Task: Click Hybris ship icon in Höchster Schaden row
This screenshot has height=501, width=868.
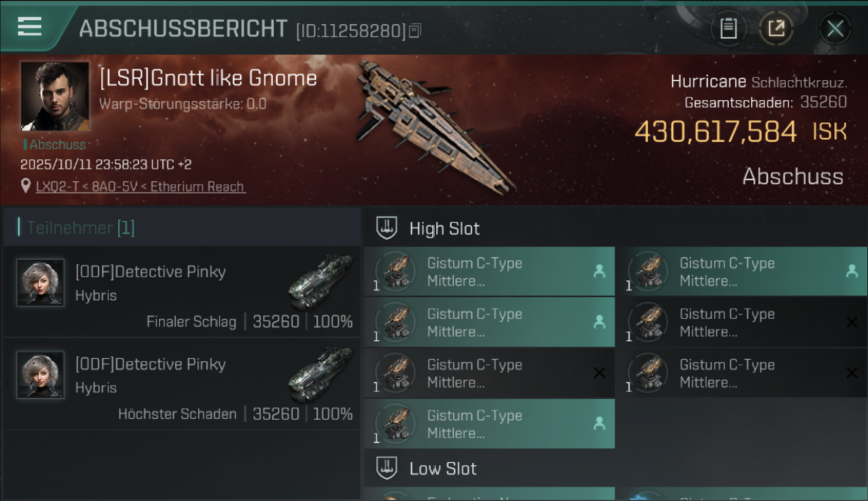Action: coord(320,375)
